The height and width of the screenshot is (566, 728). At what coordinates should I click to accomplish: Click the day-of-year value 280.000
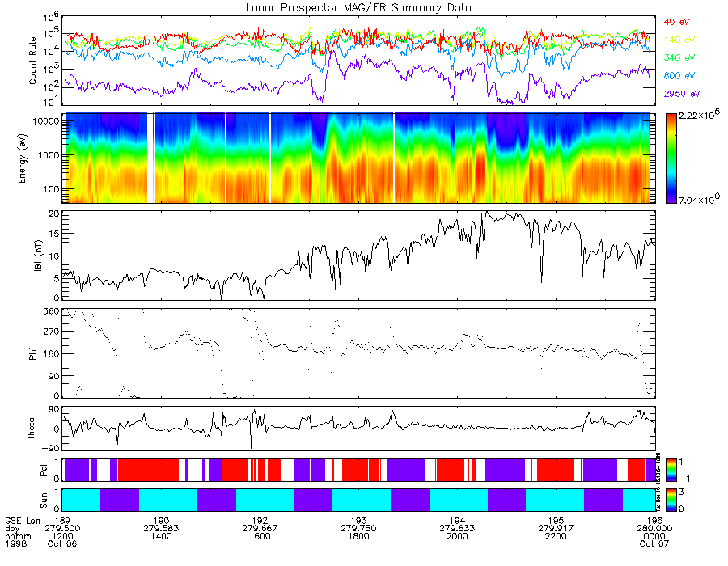pyautogui.click(x=654, y=529)
